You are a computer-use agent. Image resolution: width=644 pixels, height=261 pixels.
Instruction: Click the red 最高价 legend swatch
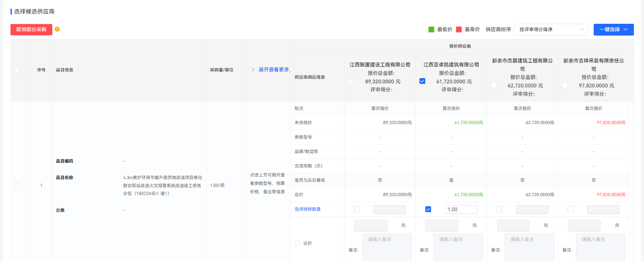point(459,29)
